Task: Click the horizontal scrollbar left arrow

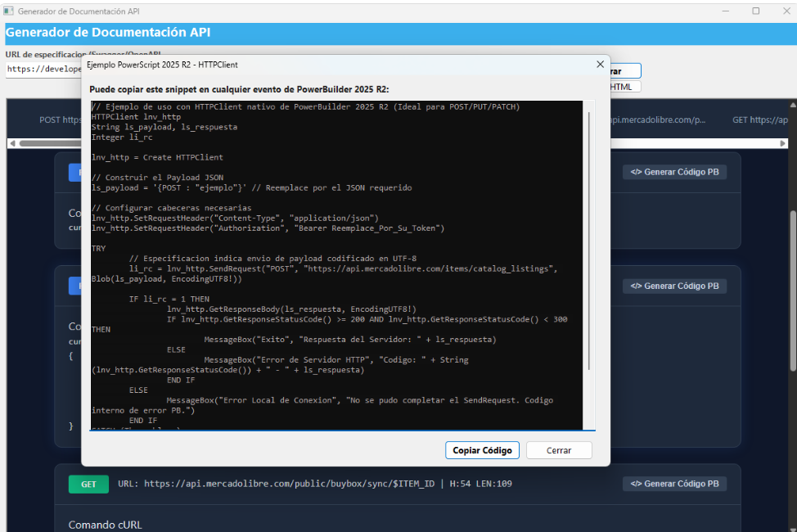Action: coord(13,143)
